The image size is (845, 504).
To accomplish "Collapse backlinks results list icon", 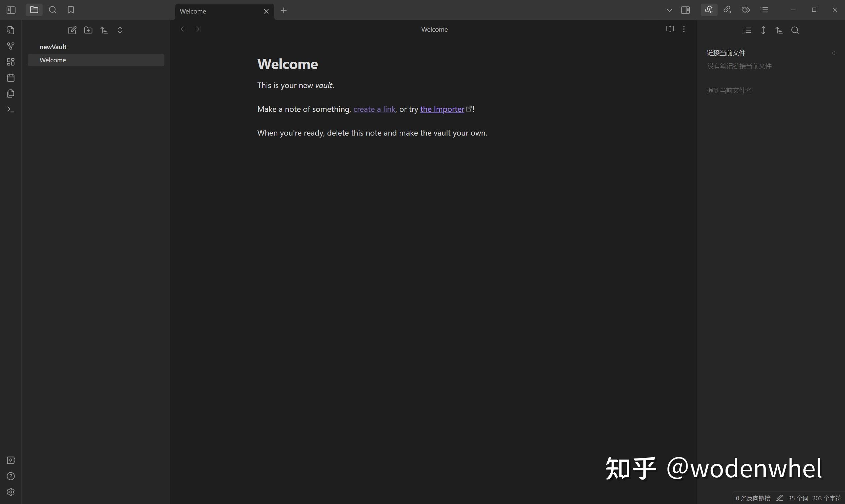I will click(x=748, y=30).
